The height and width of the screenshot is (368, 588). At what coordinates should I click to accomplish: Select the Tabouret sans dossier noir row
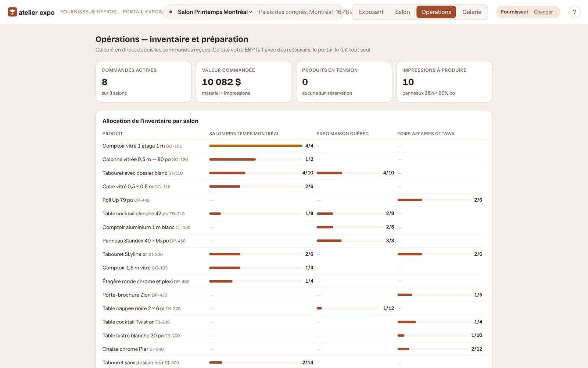click(294, 362)
